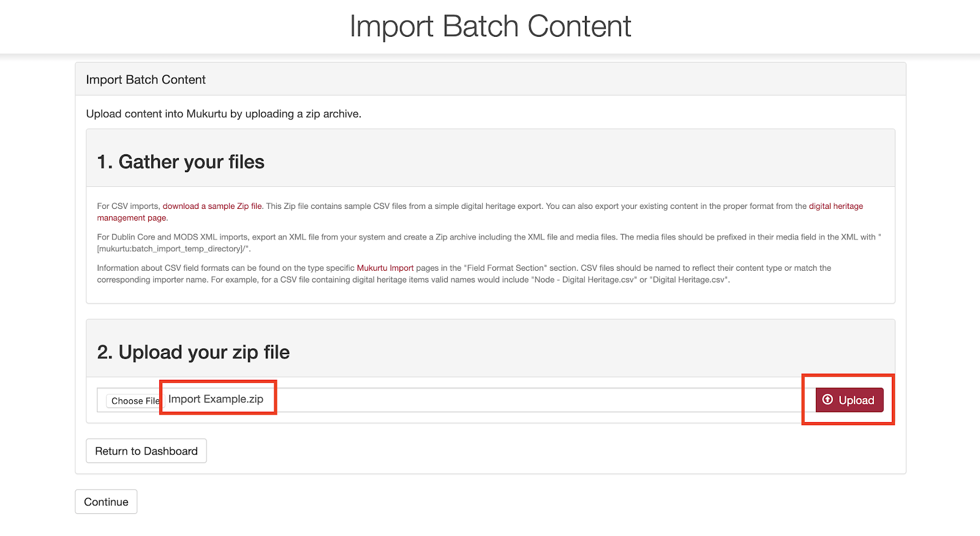Open the Mukurtu Import link
Screen dimensions: 980x536
(x=385, y=268)
